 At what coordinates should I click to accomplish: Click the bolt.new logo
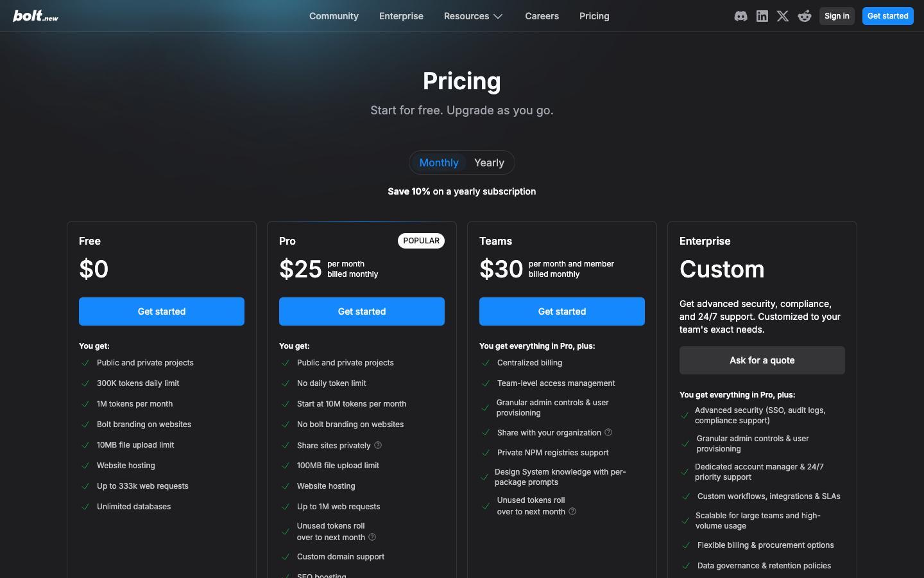coord(36,16)
